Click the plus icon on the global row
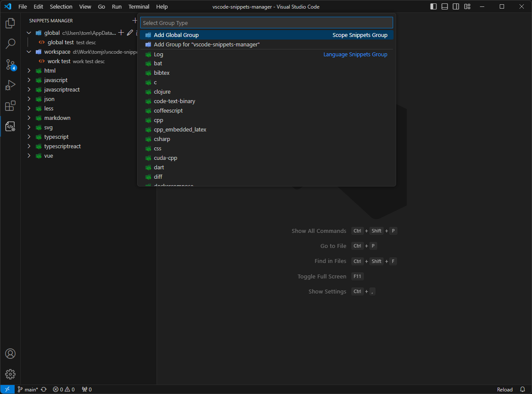This screenshot has height=394, width=532. pos(121,33)
